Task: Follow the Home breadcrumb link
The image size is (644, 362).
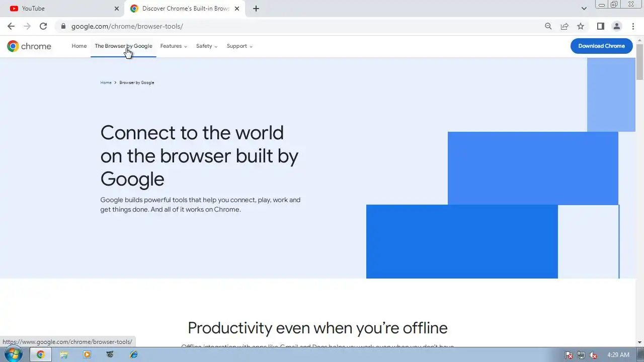Action: point(106,82)
